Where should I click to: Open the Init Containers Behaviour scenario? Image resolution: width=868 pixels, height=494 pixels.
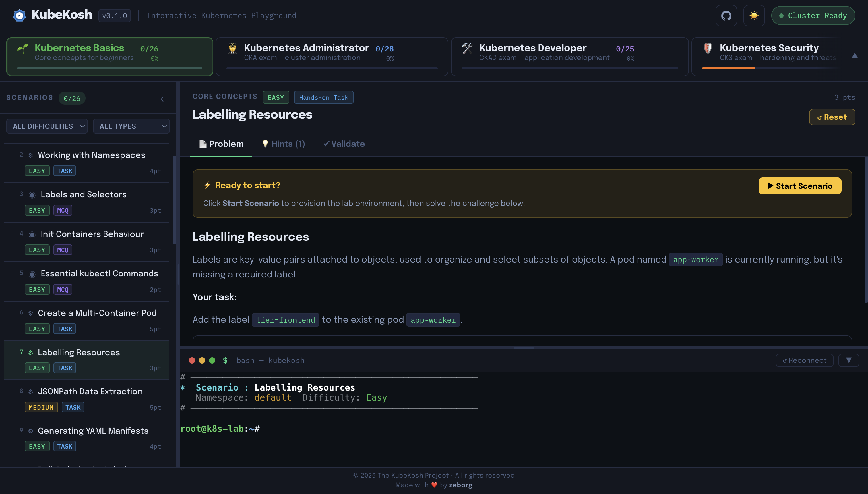(x=86, y=242)
